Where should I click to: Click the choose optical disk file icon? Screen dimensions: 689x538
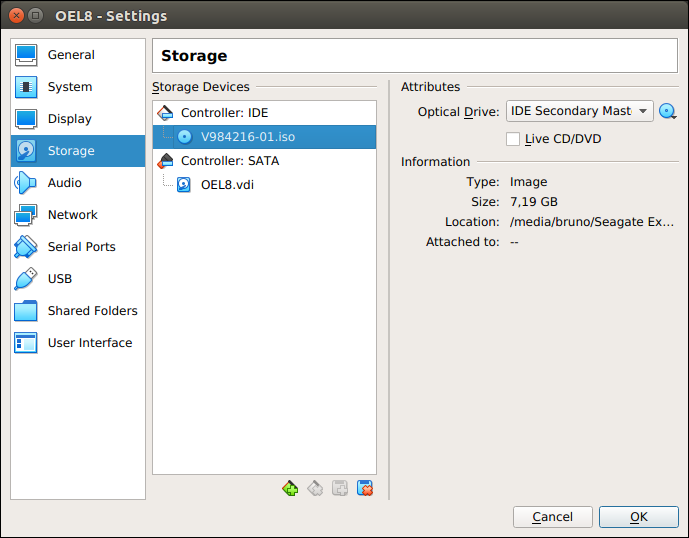coord(668,111)
